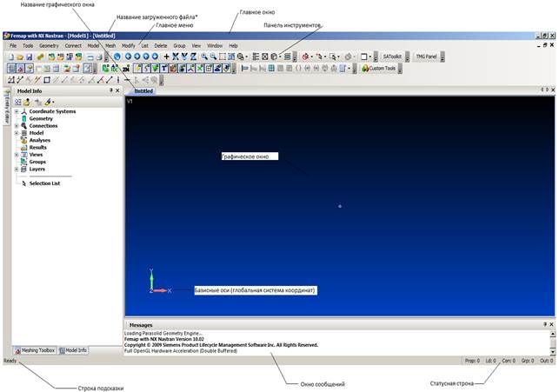Open the Window menu
559x392 pixels.
pos(215,45)
